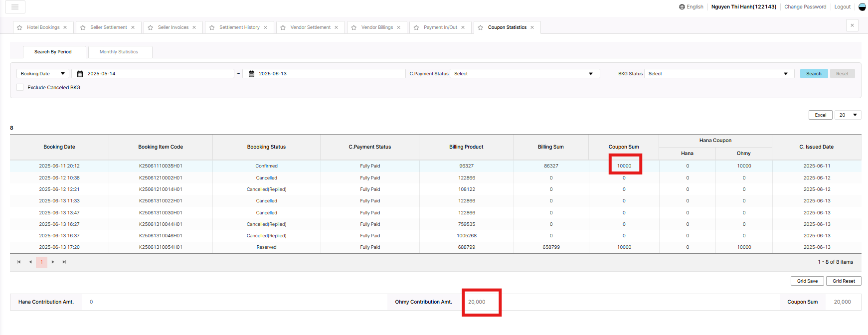This screenshot has width=868, height=335.
Task: Open the BKG Status dropdown
Action: tap(718, 74)
